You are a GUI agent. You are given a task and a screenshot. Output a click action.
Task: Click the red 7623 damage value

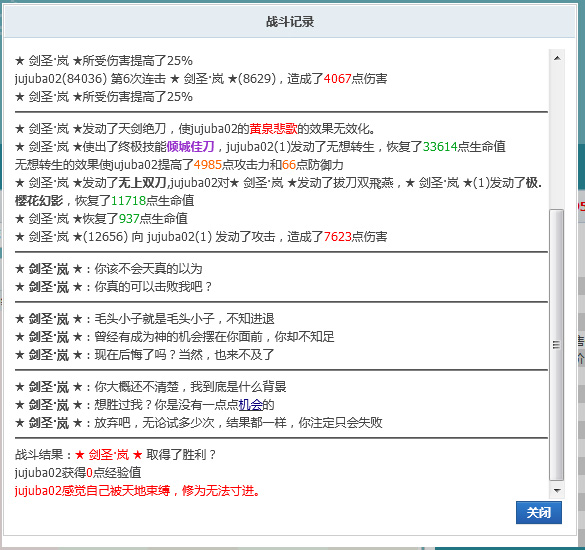[338, 237]
